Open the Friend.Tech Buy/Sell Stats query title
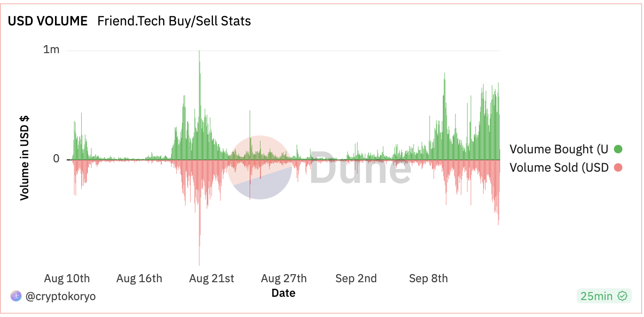This screenshot has width=644, height=317. click(174, 21)
